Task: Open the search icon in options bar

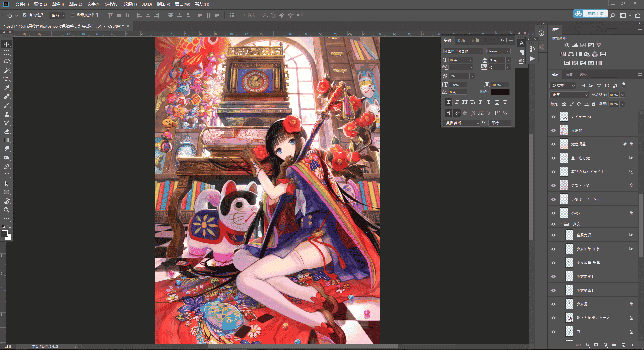Action: 613,15
